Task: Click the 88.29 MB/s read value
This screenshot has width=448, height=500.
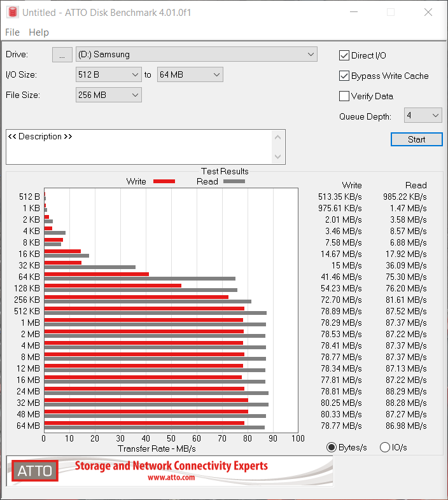Action: [406, 392]
